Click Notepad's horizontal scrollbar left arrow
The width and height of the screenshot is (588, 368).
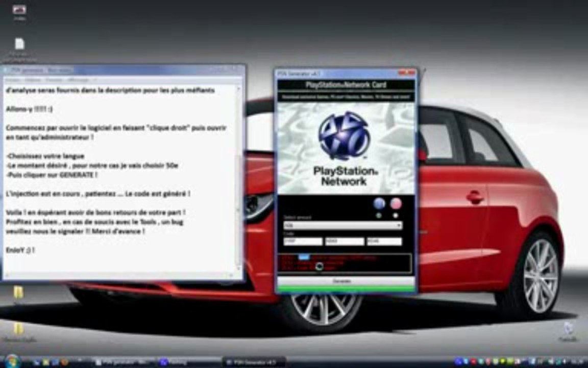(x=8, y=275)
